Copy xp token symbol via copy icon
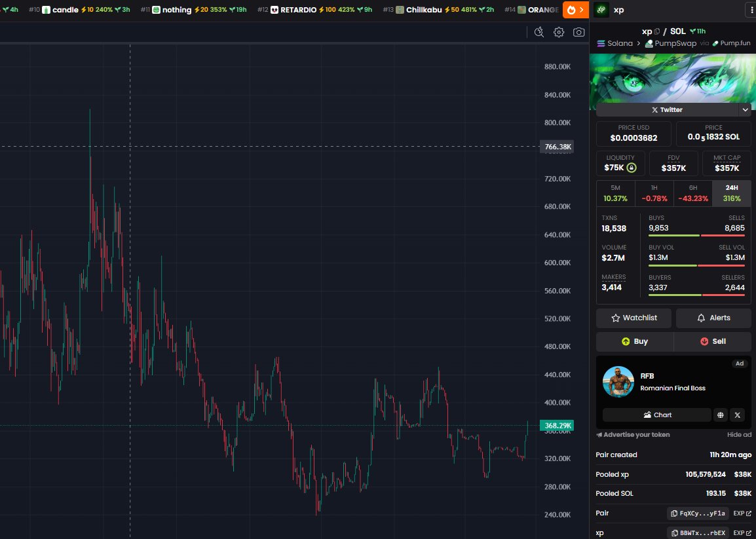This screenshot has width=756, height=539. pyautogui.click(x=657, y=31)
